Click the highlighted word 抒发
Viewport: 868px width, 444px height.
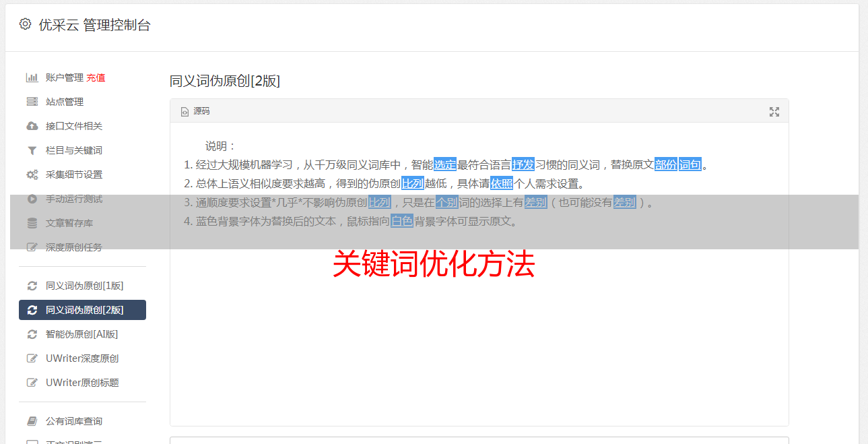point(523,164)
